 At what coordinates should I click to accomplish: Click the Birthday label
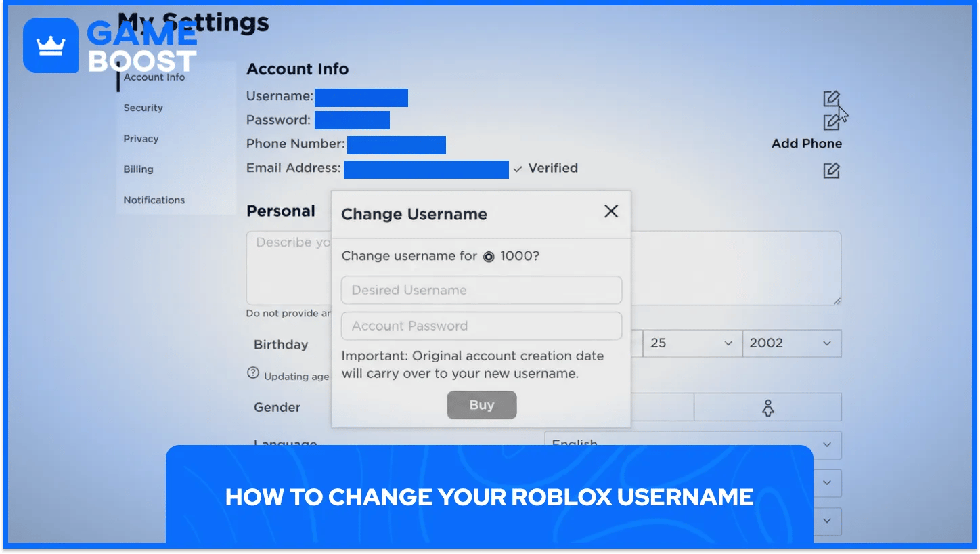[x=281, y=345]
